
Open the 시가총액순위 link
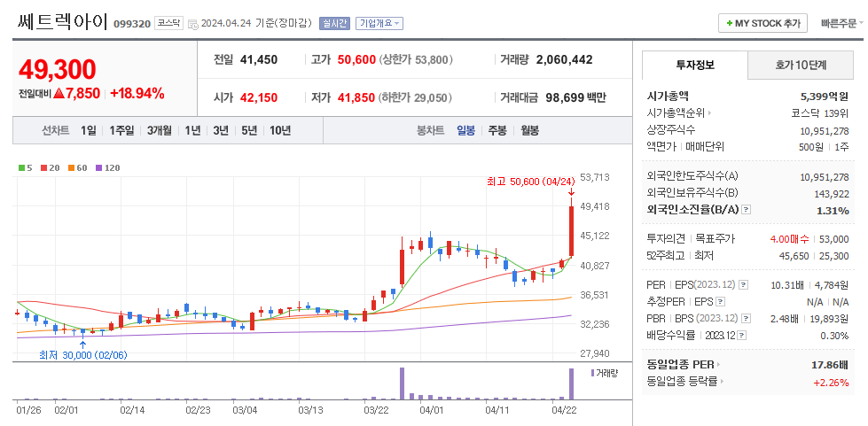tap(676, 113)
